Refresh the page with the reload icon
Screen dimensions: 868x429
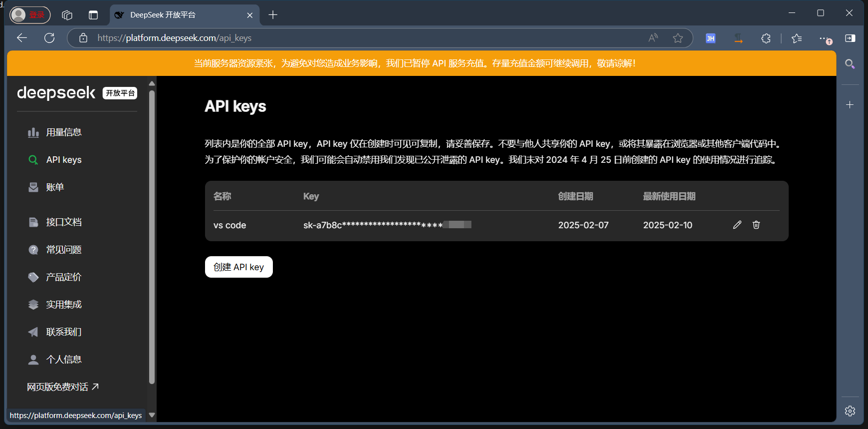point(49,38)
